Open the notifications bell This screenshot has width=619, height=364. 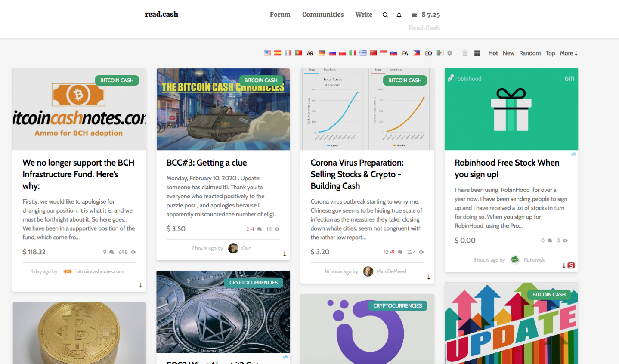[x=399, y=15]
